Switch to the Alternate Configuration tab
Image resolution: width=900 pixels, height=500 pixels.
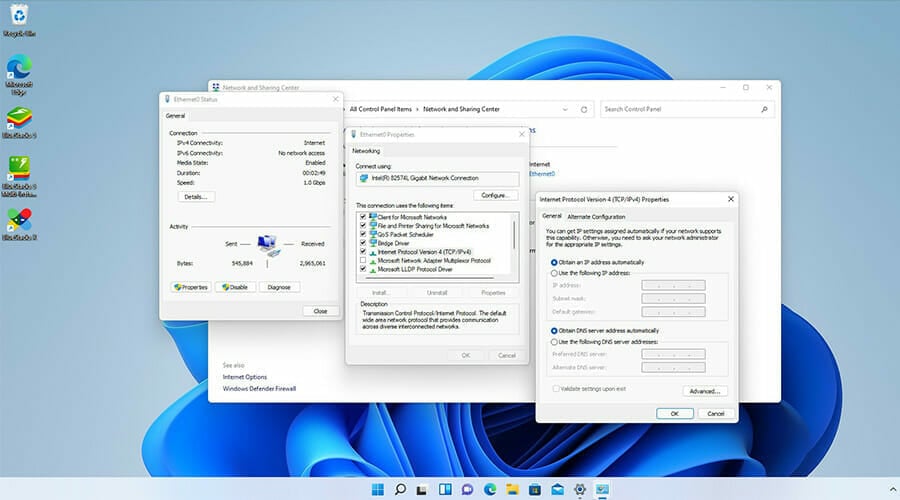tap(596, 217)
